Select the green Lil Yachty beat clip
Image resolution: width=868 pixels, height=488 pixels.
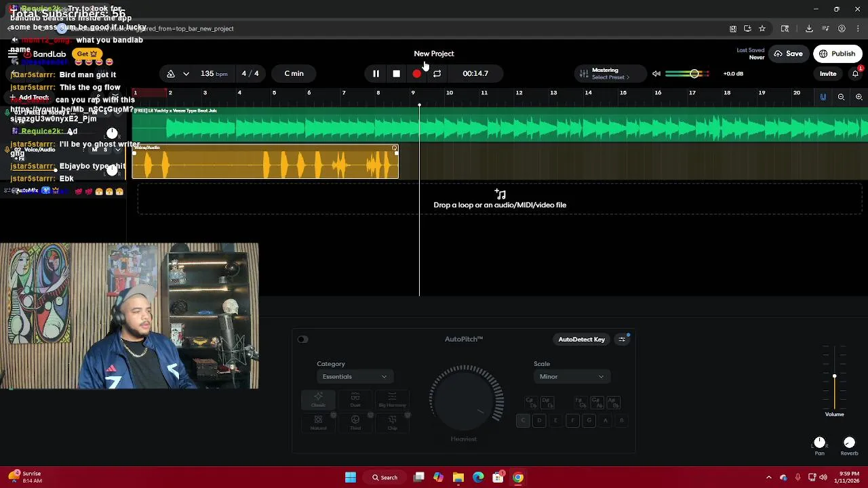[500, 125]
